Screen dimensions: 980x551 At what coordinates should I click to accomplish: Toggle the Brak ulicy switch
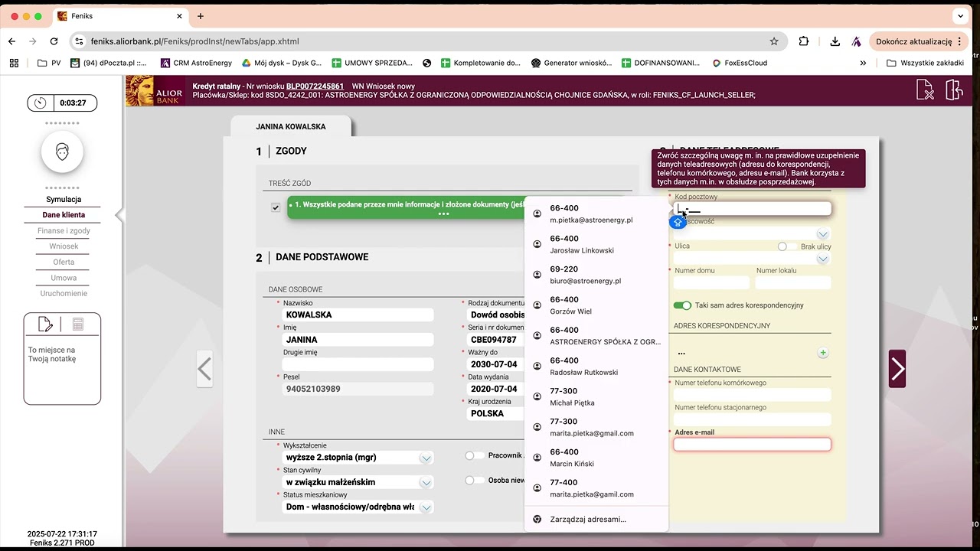pos(786,246)
